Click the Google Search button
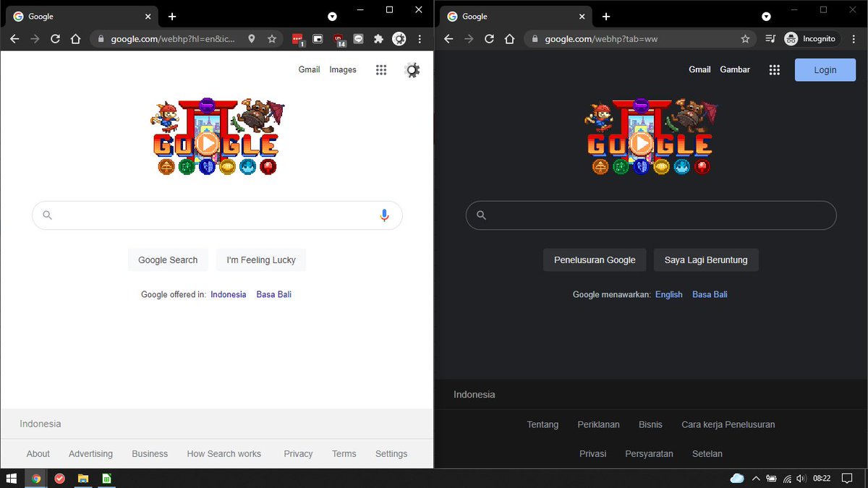 click(x=168, y=260)
